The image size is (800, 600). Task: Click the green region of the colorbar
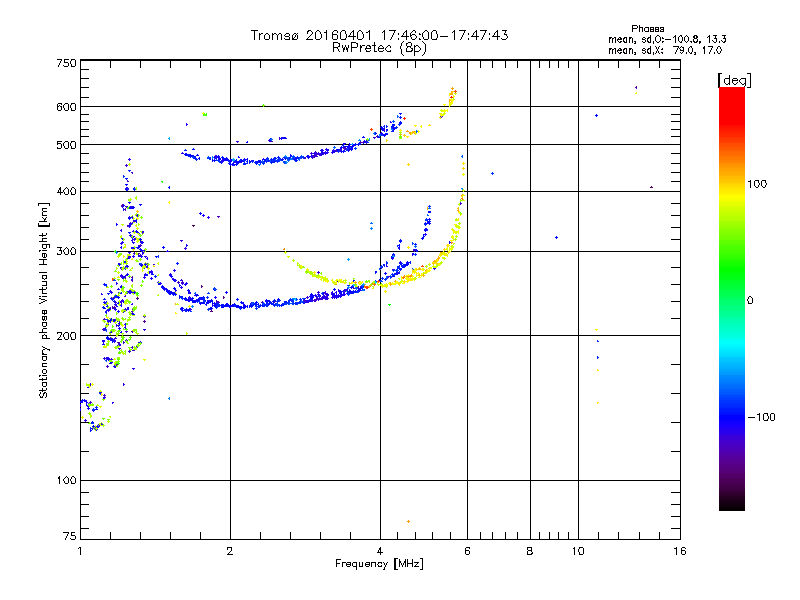coord(732,270)
